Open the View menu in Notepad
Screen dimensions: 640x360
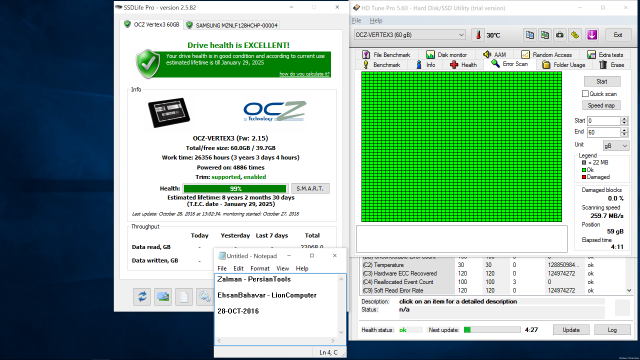point(282,269)
